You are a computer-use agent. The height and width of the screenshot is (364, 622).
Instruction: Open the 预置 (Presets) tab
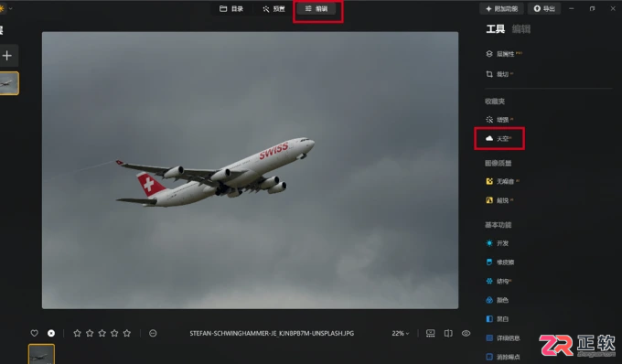pos(273,9)
